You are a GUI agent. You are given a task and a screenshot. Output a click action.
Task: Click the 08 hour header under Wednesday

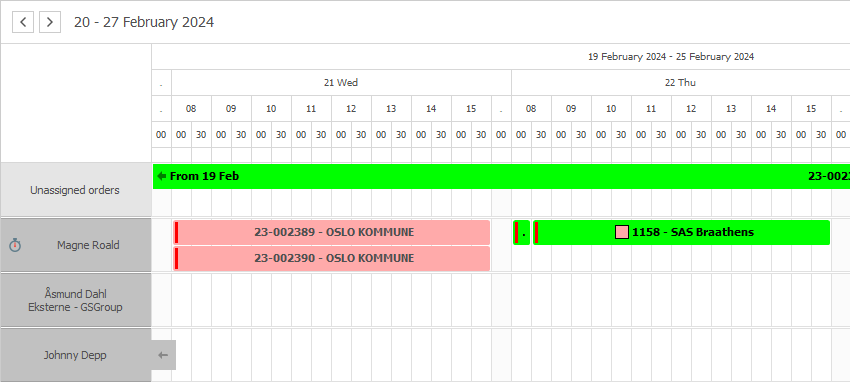pyautogui.click(x=191, y=109)
